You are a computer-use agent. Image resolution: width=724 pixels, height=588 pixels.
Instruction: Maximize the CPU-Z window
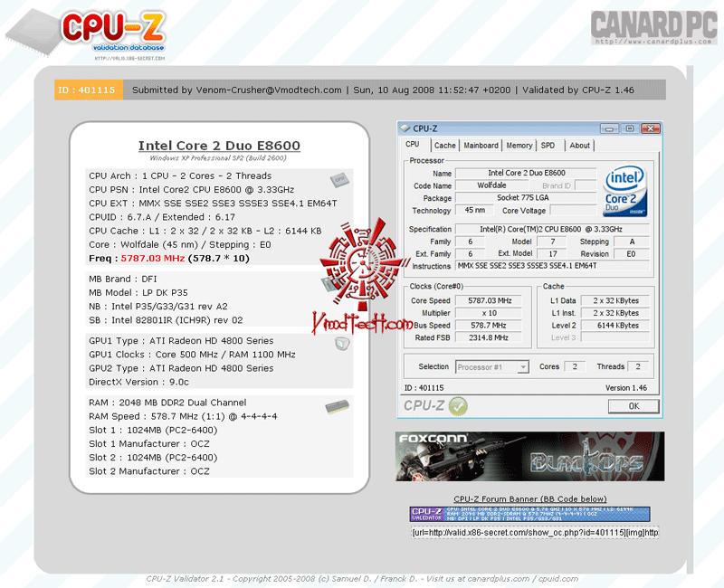pyautogui.click(x=629, y=128)
